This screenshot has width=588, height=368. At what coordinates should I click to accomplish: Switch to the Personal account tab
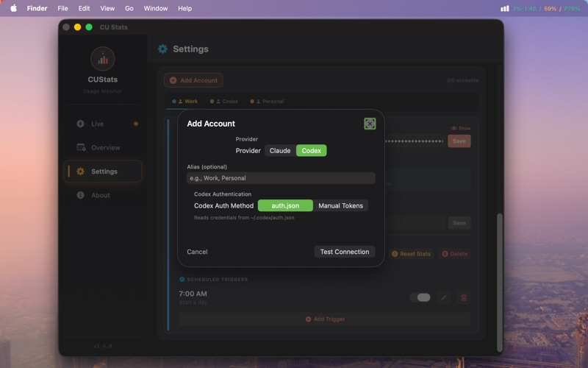[x=267, y=102]
